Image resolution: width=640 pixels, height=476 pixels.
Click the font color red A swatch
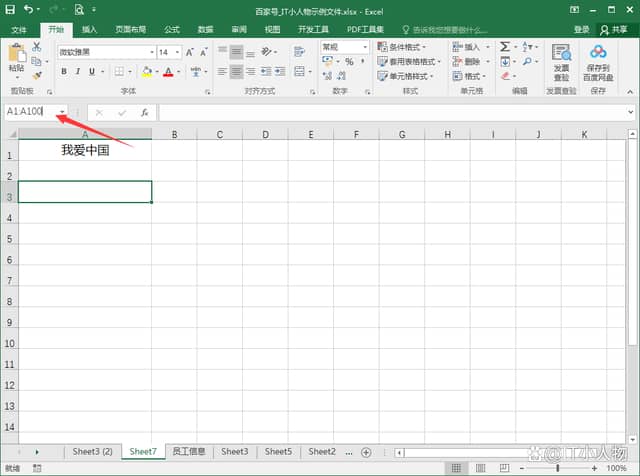(x=168, y=72)
